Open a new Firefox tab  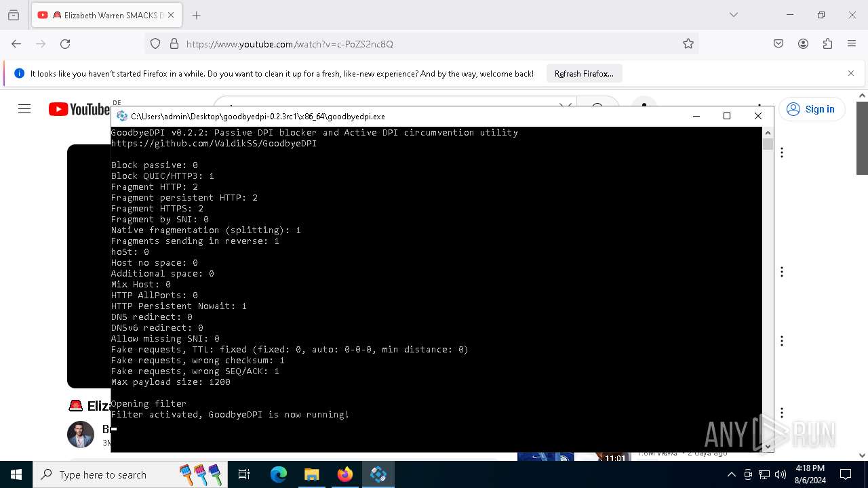click(196, 15)
